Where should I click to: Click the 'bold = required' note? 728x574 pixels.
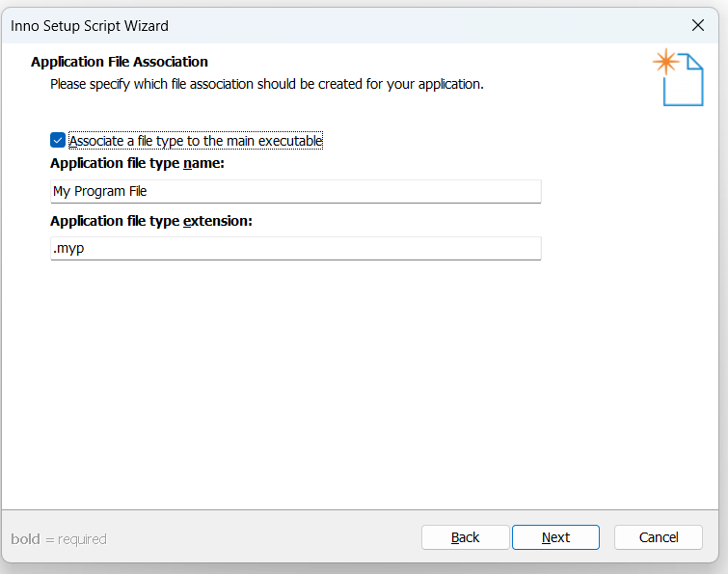click(59, 539)
